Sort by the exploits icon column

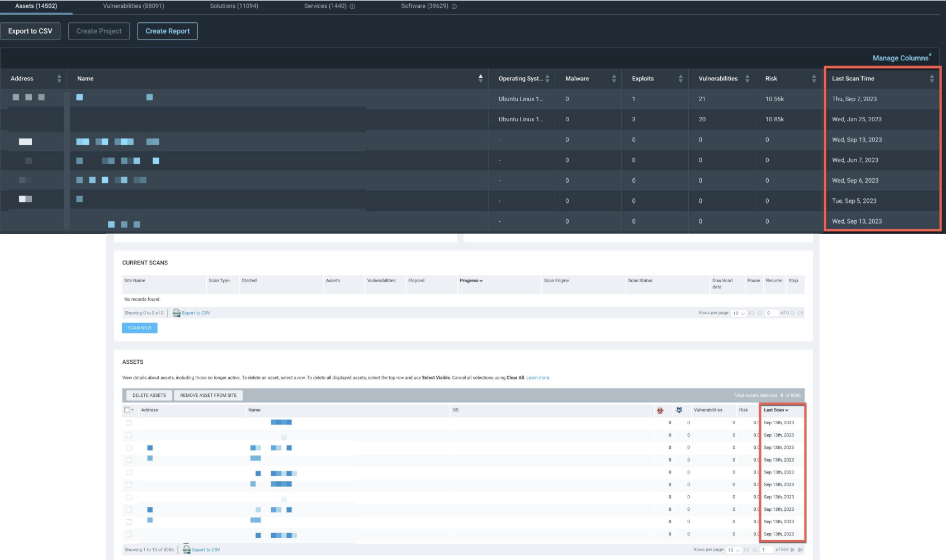point(679,410)
